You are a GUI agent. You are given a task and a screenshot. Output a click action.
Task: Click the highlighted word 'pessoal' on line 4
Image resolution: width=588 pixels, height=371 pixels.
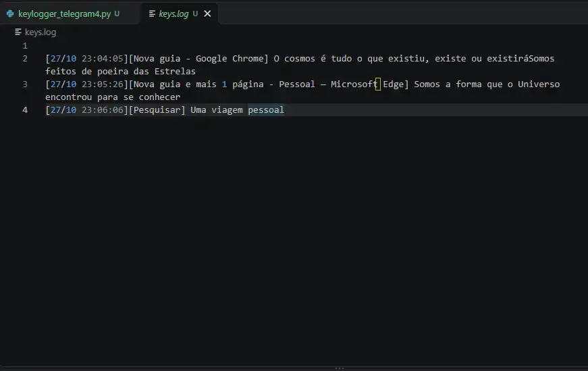point(266,110)
